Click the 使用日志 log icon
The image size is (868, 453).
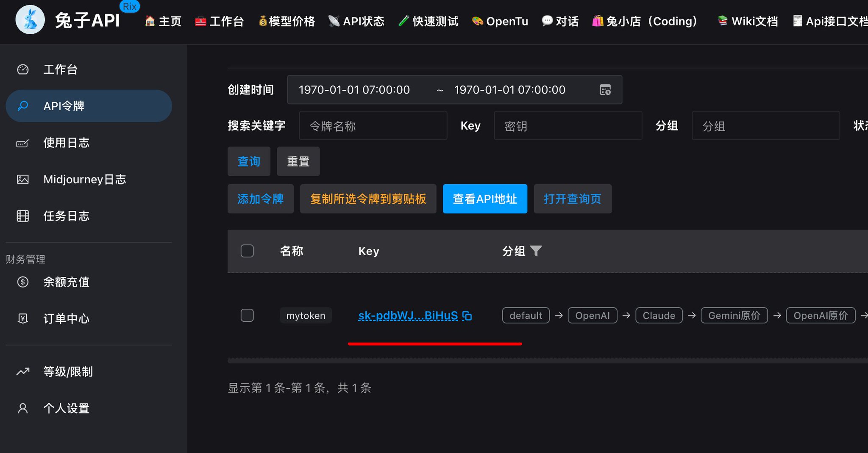(23, 143)
